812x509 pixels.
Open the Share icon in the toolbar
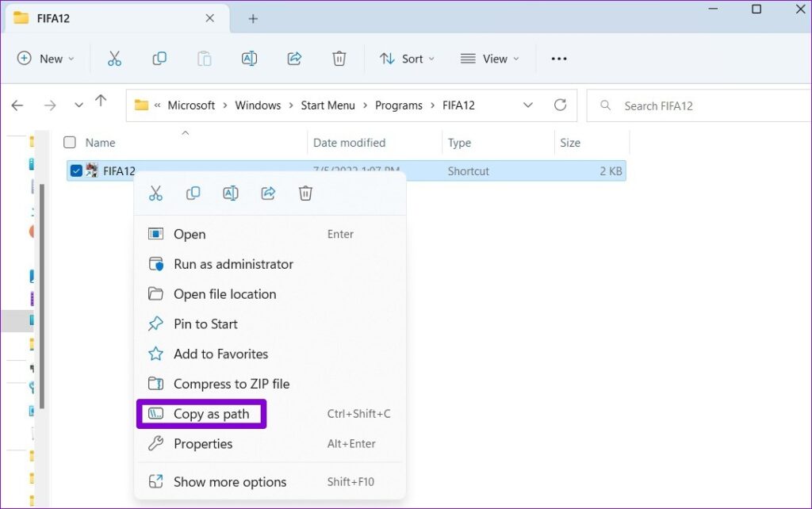click(294, 58)
